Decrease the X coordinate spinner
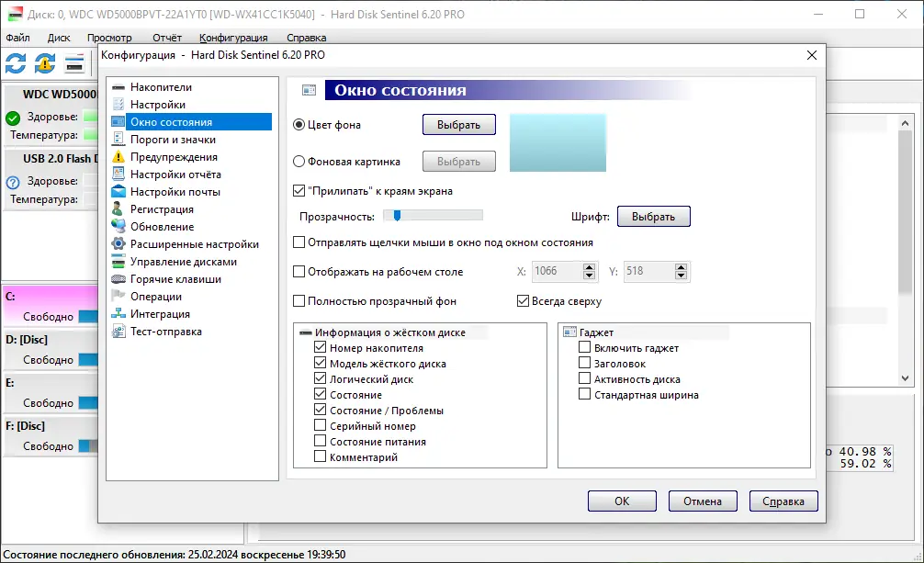924x563 pixels. click(x=590, y=276)
